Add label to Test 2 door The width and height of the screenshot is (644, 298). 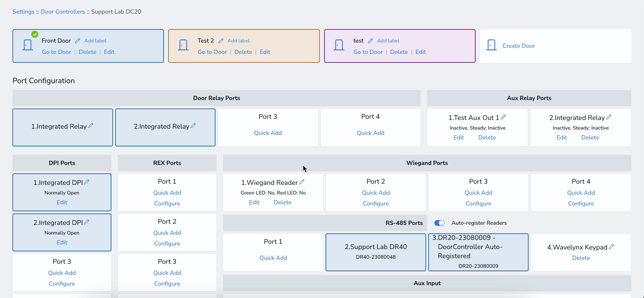[239, 41]
